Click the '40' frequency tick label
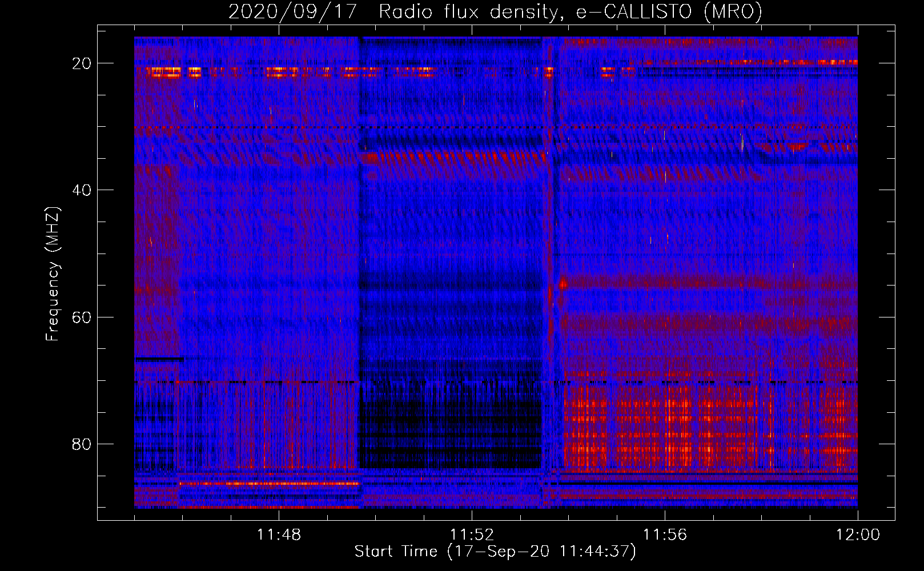 (82, 190)
